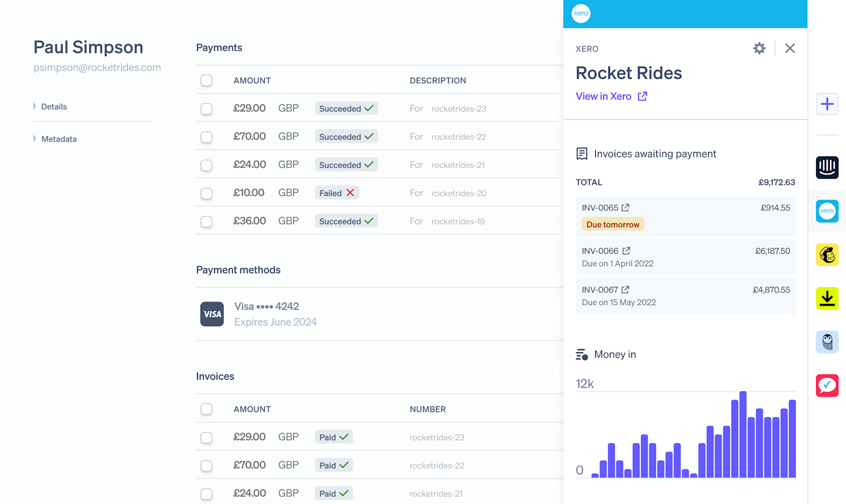Screen dimensions: 846x504
Task: Click payment description rocketrides-19
Action: [x=458, y=221]
